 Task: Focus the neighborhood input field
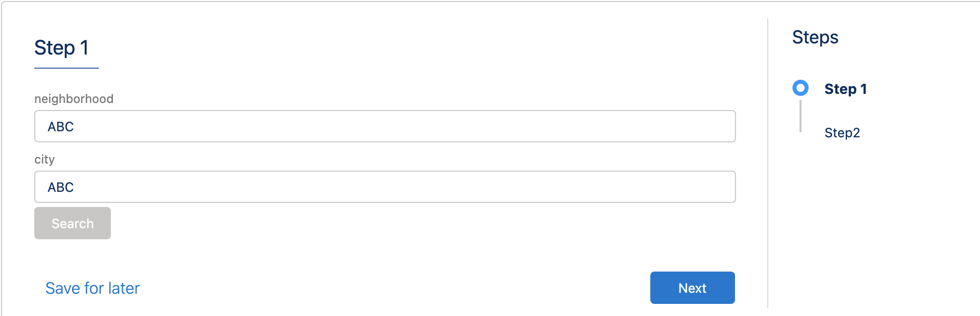(x=385, y=126)
